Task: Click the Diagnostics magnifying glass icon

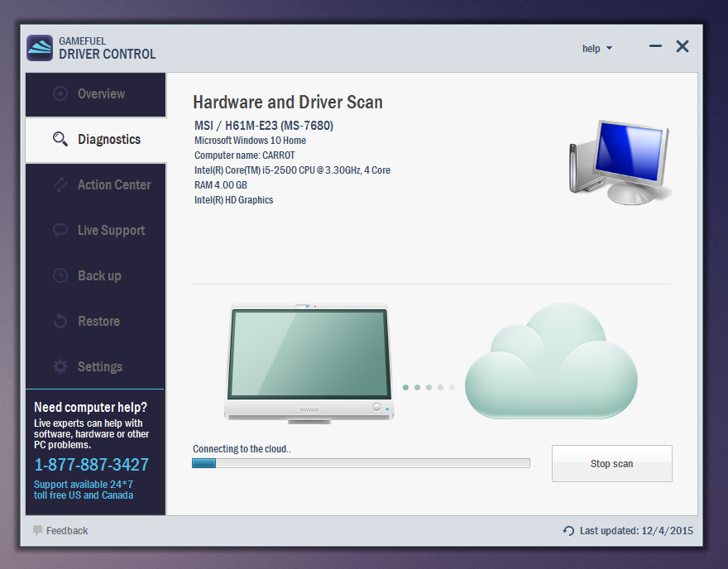Action: [60, 139]
